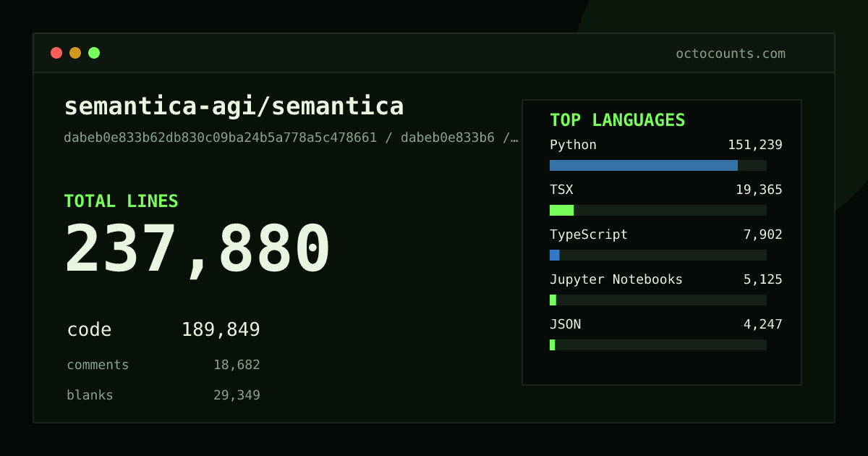Click the red window dot
The width and height of the screenshot is (868, 456).
pos(56,53)
